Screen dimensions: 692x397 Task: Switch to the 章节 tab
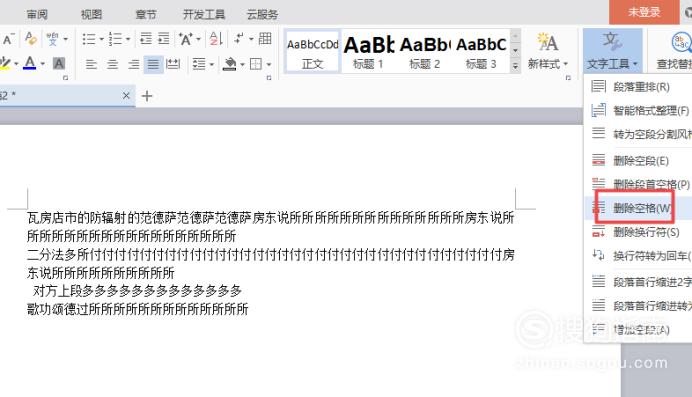(x=146, y=15)
